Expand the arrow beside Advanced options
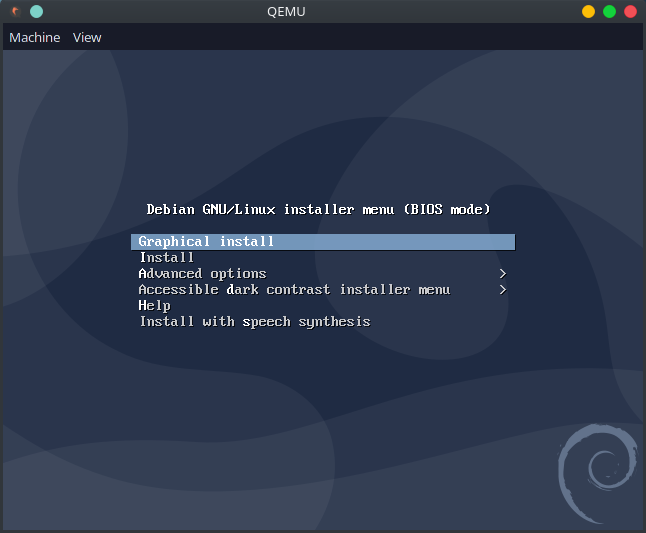646x533 pixels. click(503, 274)
